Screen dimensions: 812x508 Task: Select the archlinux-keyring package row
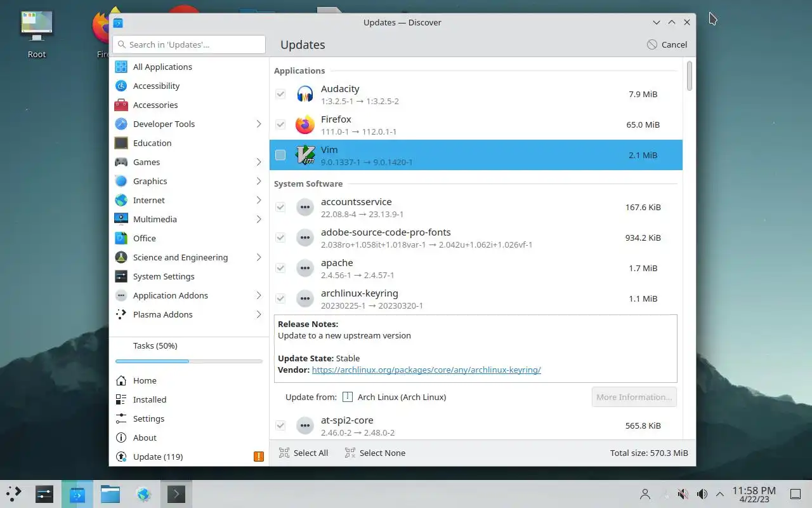[x=476, y=298]
